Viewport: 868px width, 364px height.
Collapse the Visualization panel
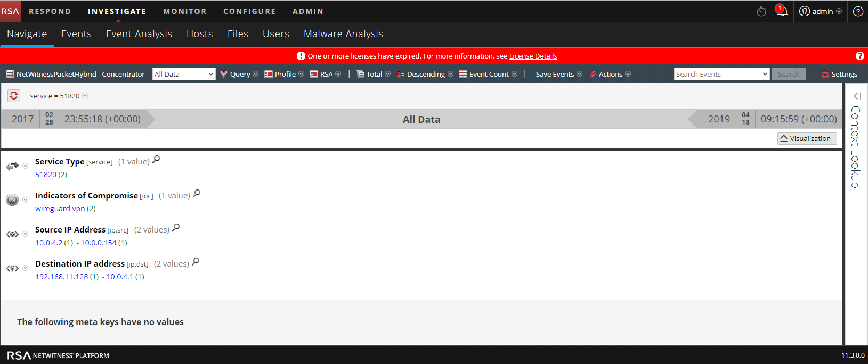click(807, 138)
